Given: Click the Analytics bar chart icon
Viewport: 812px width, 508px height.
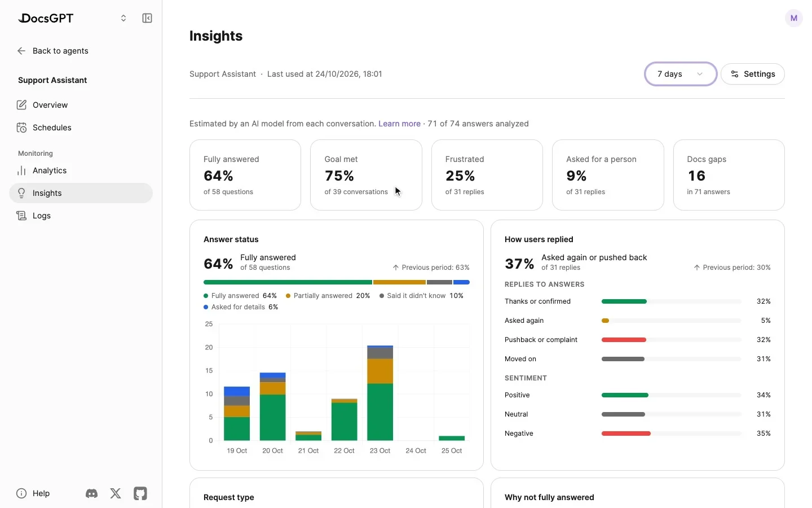Looking at the screenshot, I should (x=21, y=170).
